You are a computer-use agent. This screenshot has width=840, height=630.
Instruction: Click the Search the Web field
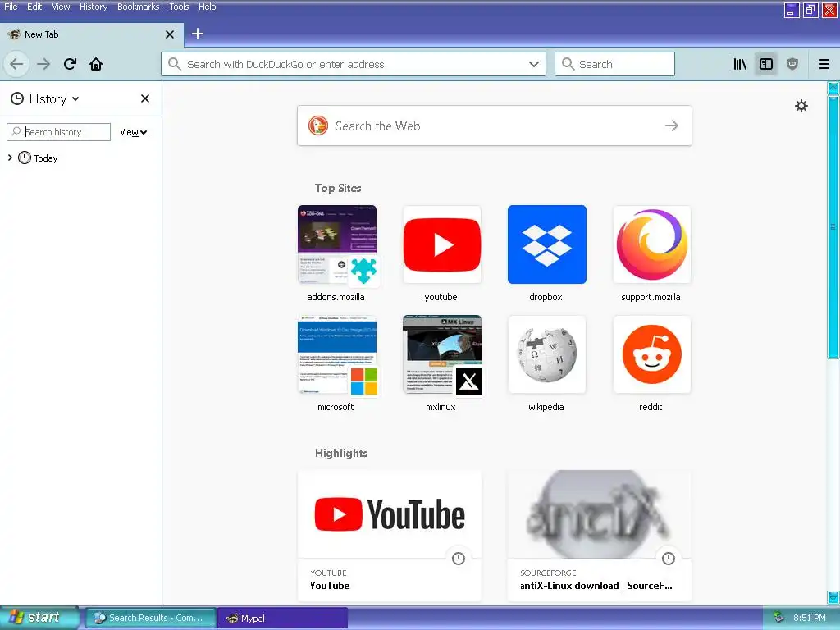[495, 126]
